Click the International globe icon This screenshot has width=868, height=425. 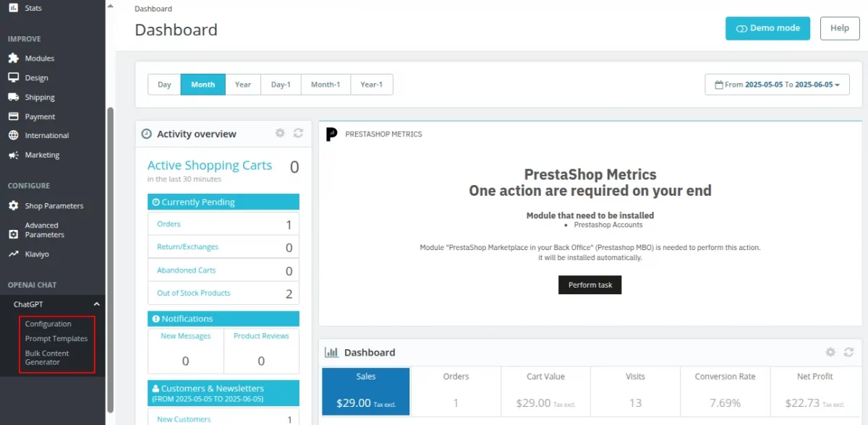(13, 136)
